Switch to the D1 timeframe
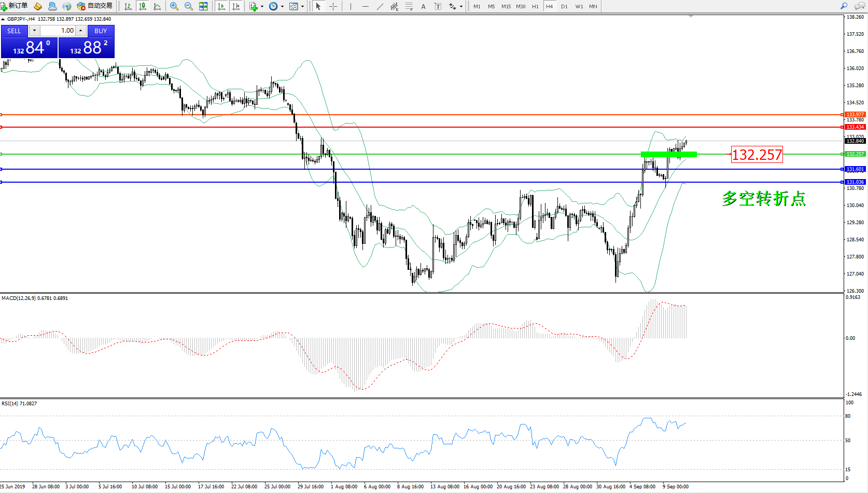Viewport: 868px width, 493px height. 564,6
